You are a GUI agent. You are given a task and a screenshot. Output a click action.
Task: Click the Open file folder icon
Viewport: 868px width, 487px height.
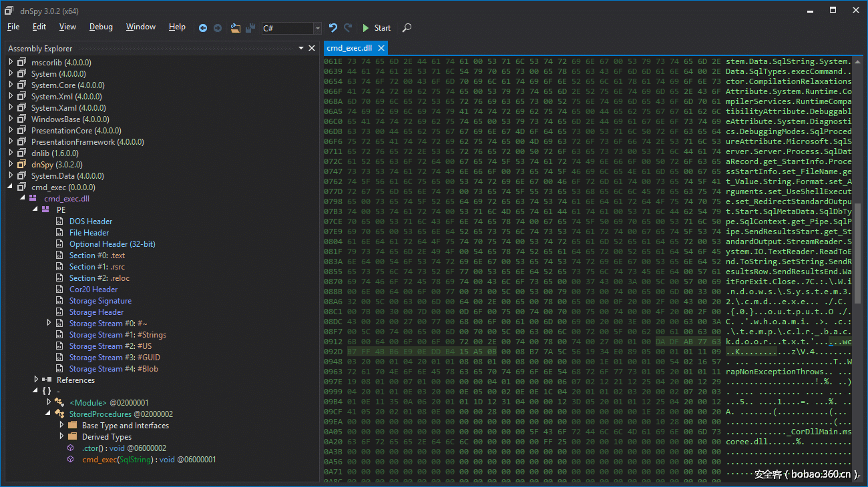click(x=235, y=28)
